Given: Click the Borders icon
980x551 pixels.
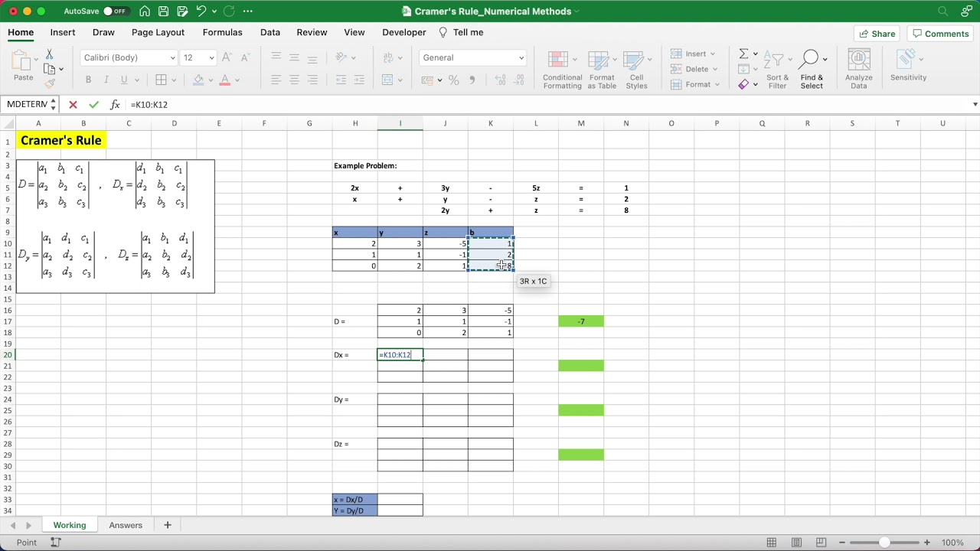Looking at the screenshot, I should (x=161, y=80).
